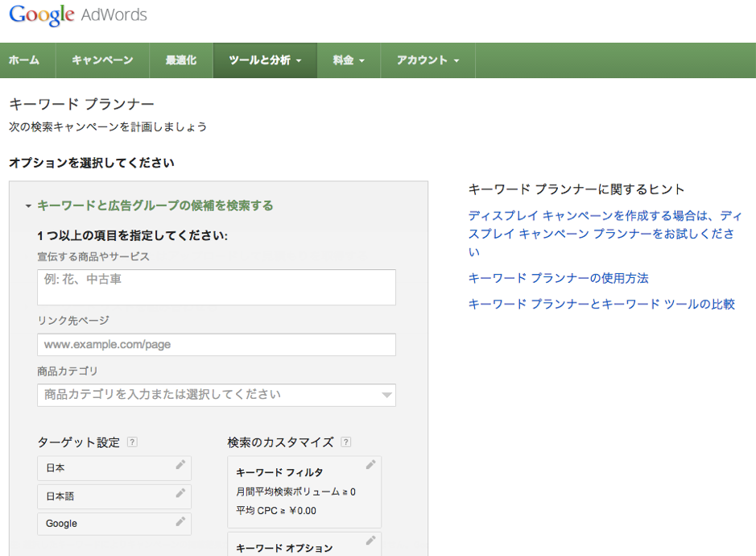Click the キーワード プランナーに関するヒント heading
Image resolution: width=756 pixels, height=556 pixels.
point(576,189)
